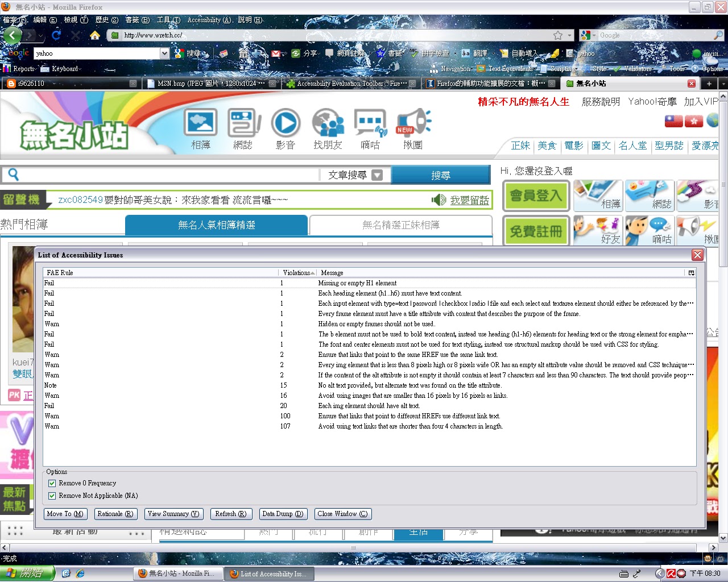728x582 pixels.
Task: Open Text Equivalents dropdown menu
Action: 506,69
